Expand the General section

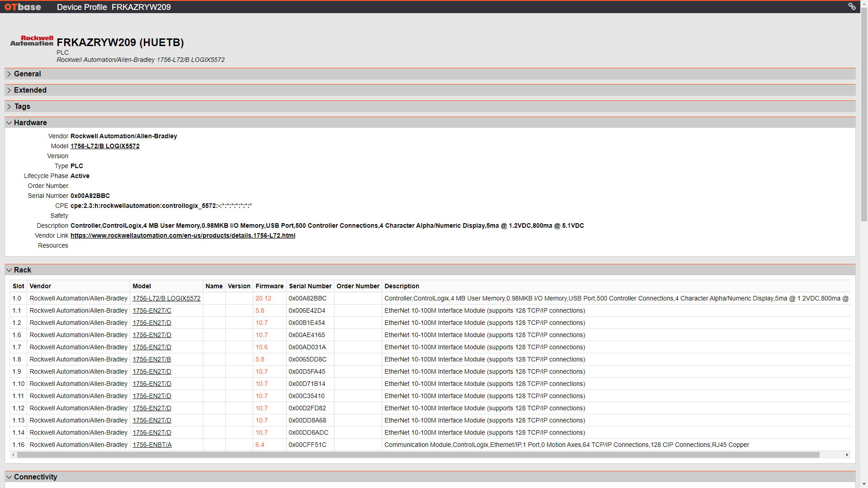click(x=430, y=74)
